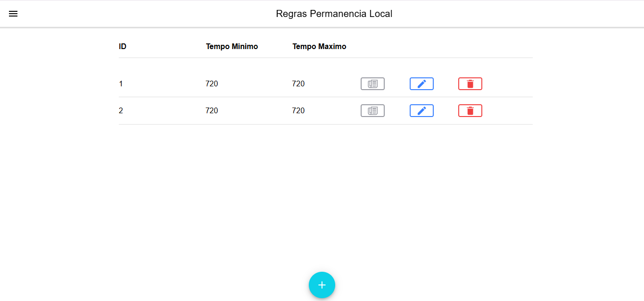This screenshot has width=644, height=301.
Task: View details of rule ID 1
Action: [x=372, y=84]
